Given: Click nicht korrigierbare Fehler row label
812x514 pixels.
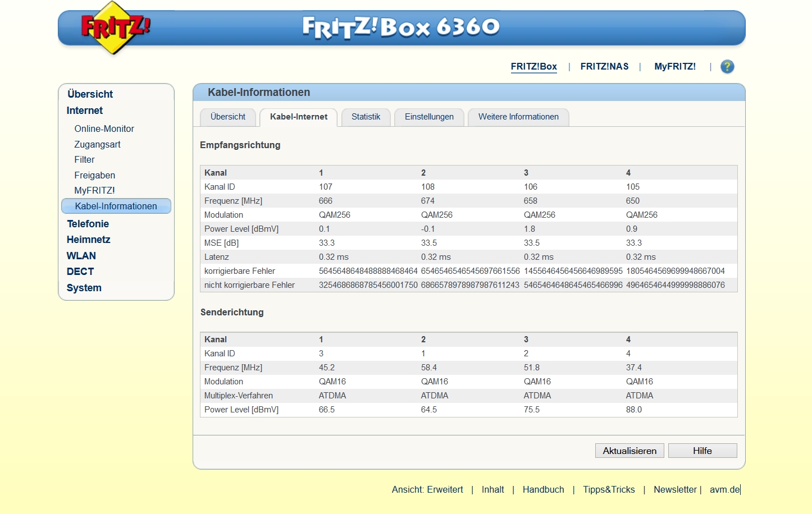Looking at the screenshot, I should pos(249,285).
